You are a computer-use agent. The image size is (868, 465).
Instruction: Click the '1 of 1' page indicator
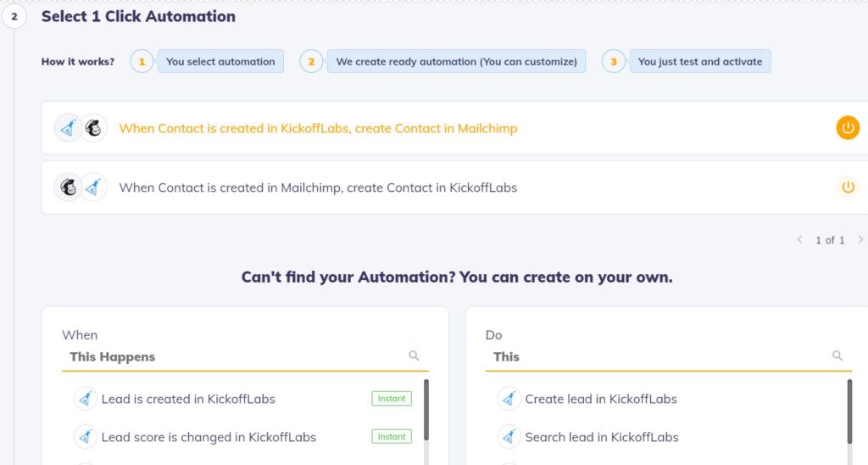click(830, 240)
